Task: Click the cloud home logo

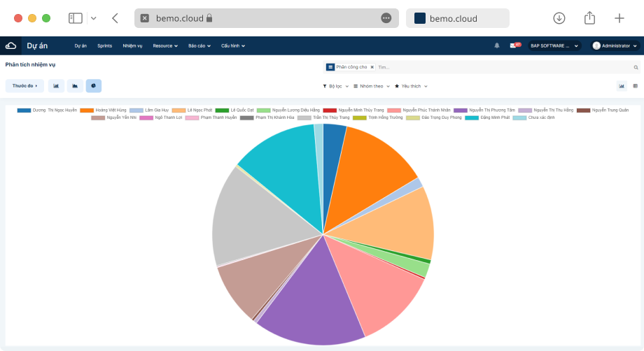Action: click(10, 45)
